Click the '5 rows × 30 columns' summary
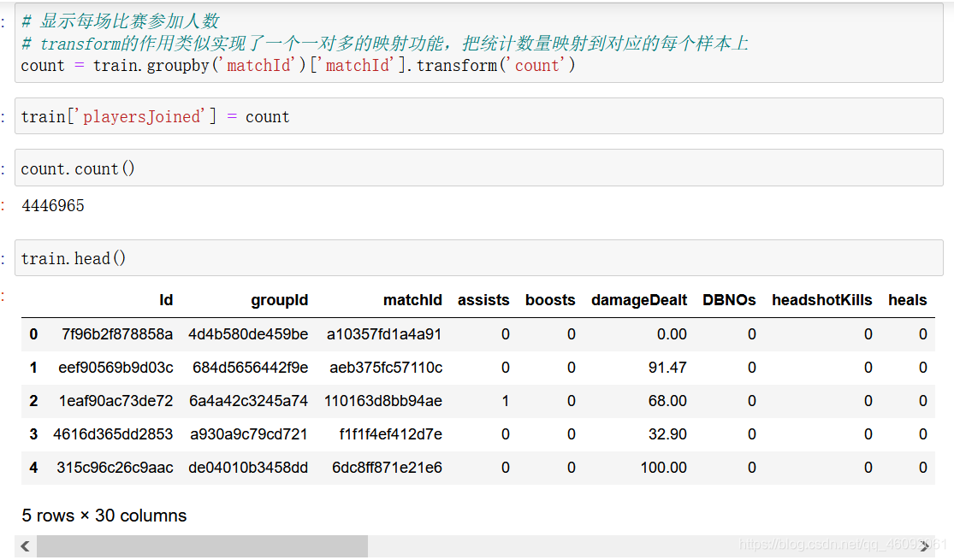This screenshot has width=954, height=560. (104, 516)
